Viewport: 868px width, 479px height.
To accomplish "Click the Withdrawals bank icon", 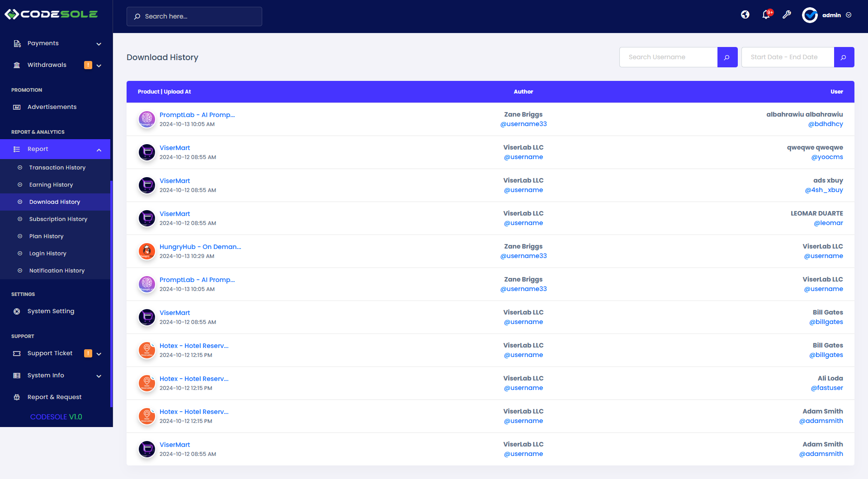I will pyautogui.click(x=17, y=65).
